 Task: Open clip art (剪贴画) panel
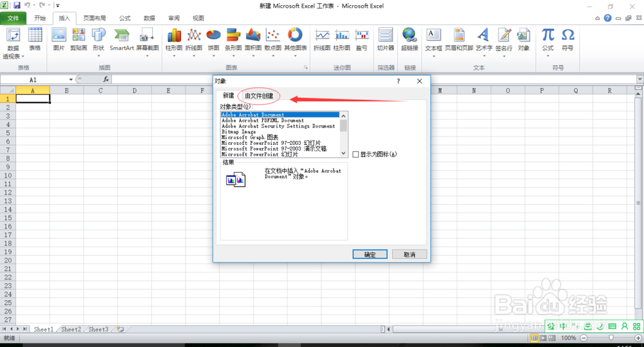pyautogui.click(x=79, y=40)
